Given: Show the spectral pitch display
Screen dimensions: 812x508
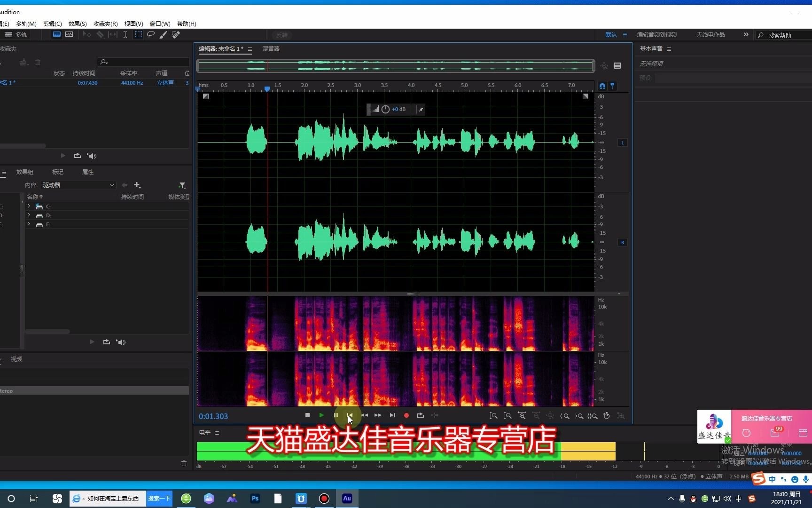Looking at the screenshot, I should click(x=69, y=34).
